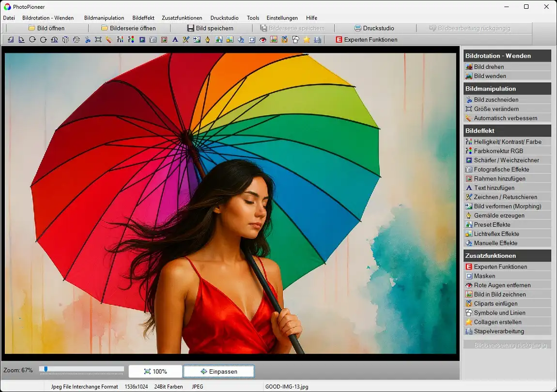Viewport: 557px width, 392px height.
Task: Click the resize image icon in the top toolbar
Action: tap(98, 40)
